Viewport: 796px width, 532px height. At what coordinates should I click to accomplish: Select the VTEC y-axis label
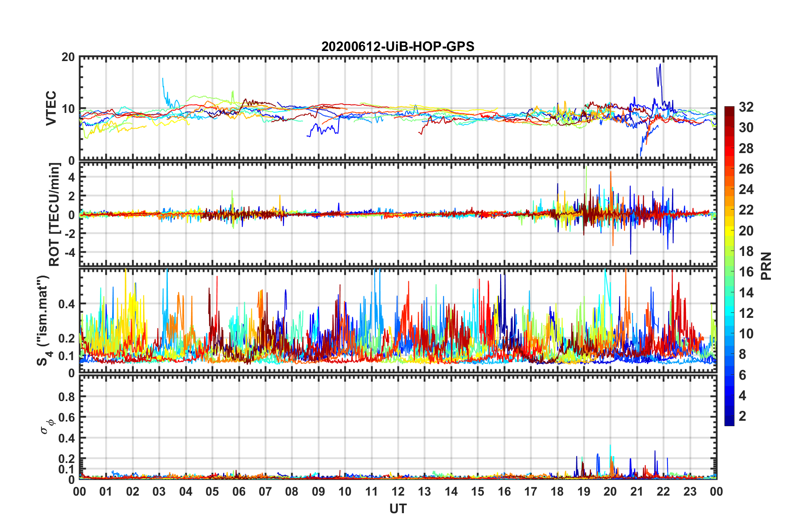click(x=51, y=108)
